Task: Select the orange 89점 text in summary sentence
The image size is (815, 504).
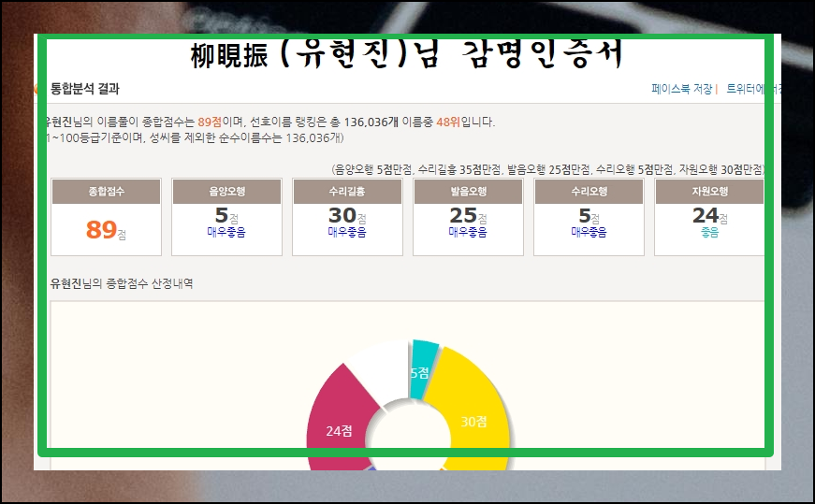Action: (210, 122)
